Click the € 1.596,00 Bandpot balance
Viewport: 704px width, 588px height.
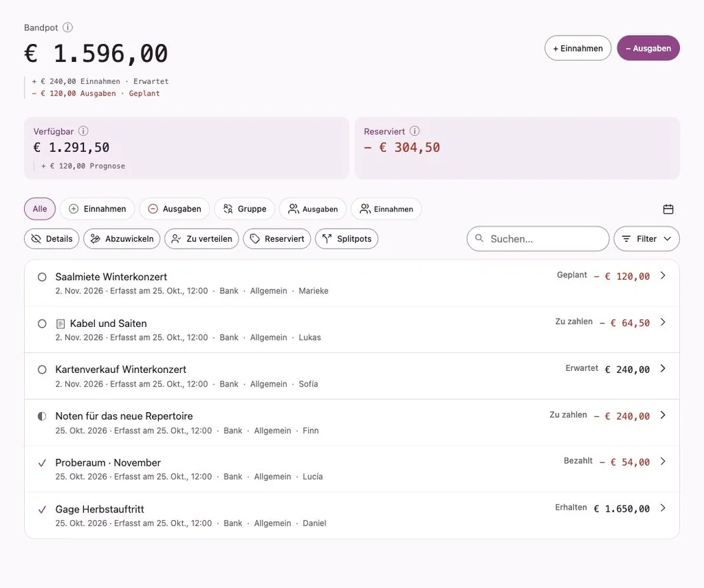(96, 54)
